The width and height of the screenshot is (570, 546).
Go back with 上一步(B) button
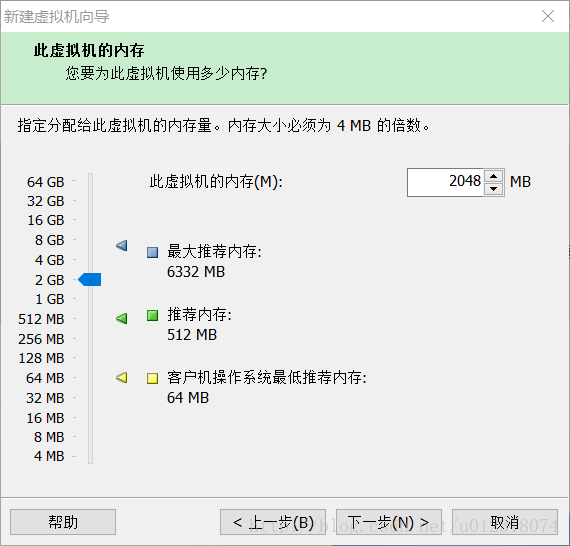tap(273, 522)
